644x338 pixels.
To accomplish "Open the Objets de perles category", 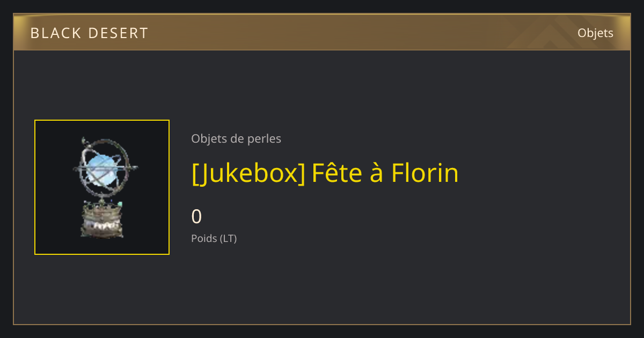I will point(236,139).
